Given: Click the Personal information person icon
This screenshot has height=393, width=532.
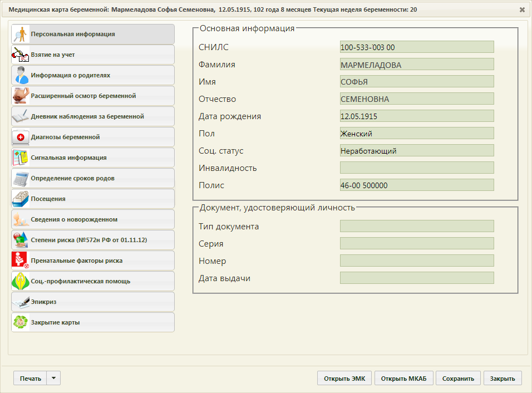Looking at the screenshot, I should (x=21, y=35).
